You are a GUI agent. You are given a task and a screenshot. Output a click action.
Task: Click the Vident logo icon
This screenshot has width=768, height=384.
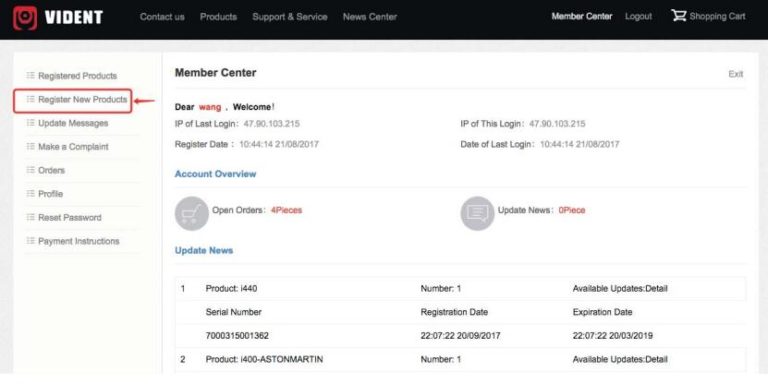pos(25,18)
